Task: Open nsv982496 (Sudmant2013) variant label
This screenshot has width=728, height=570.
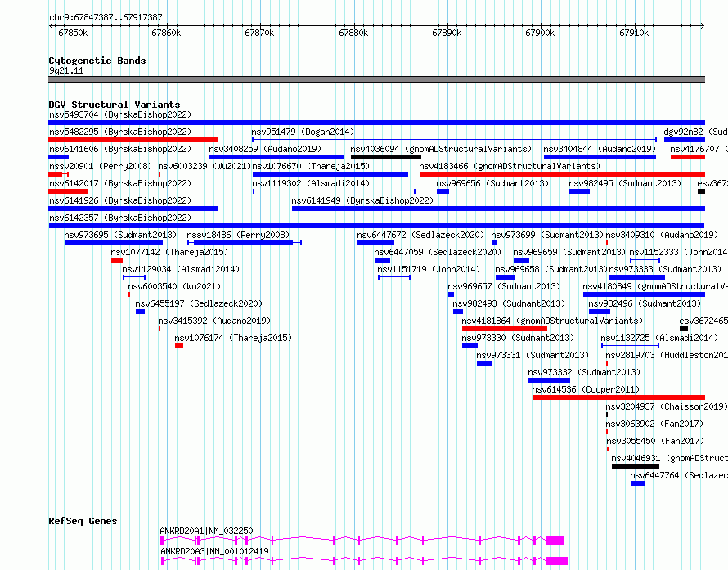Action: 645,303
